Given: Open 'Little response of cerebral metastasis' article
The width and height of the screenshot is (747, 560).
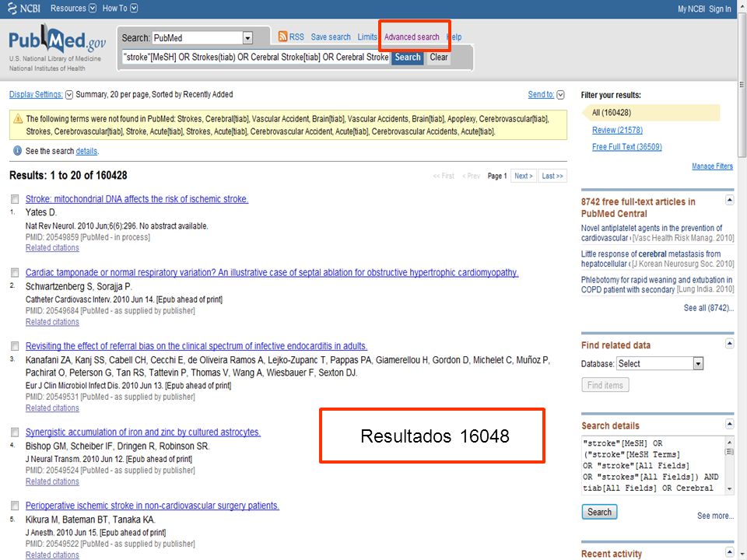Looking at the screenshot, I should (651, 258).
